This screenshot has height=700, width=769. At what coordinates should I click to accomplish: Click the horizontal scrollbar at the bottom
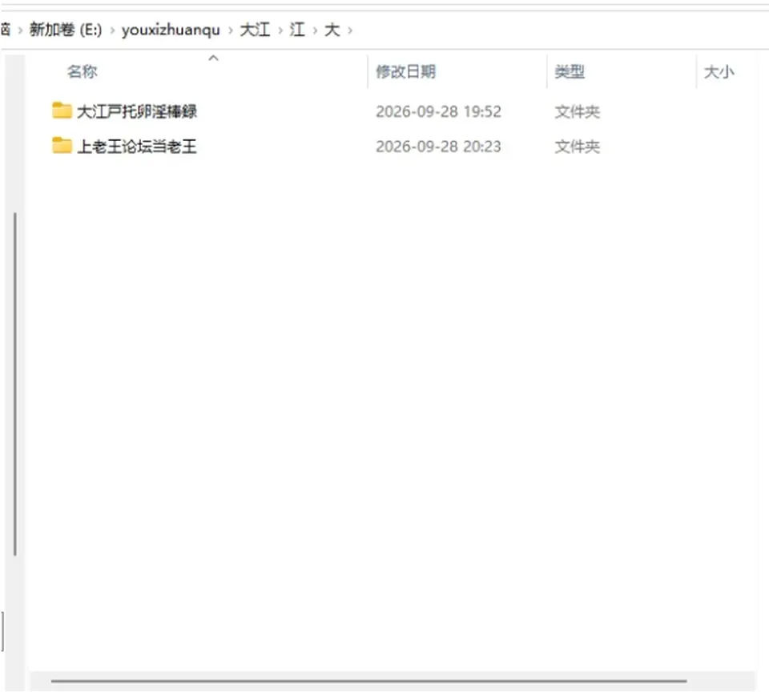pyautogui.click(x=368, y=681)
